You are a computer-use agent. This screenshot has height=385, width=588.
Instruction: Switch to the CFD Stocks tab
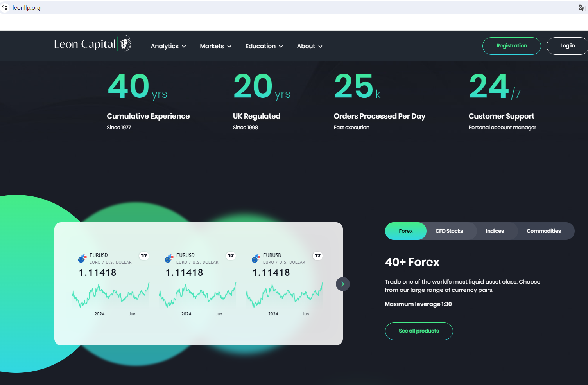coord(449,231)
